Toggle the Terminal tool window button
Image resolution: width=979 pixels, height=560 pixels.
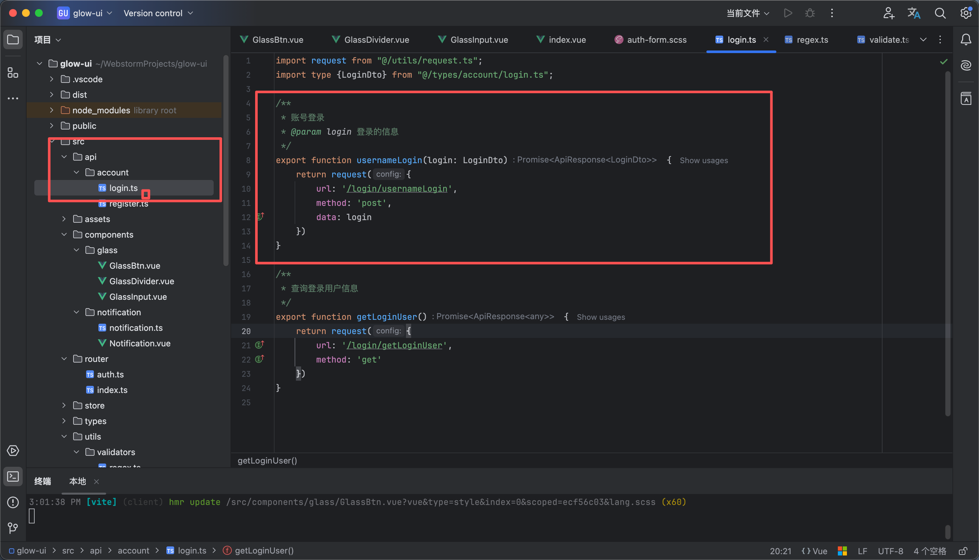(13, 477)
